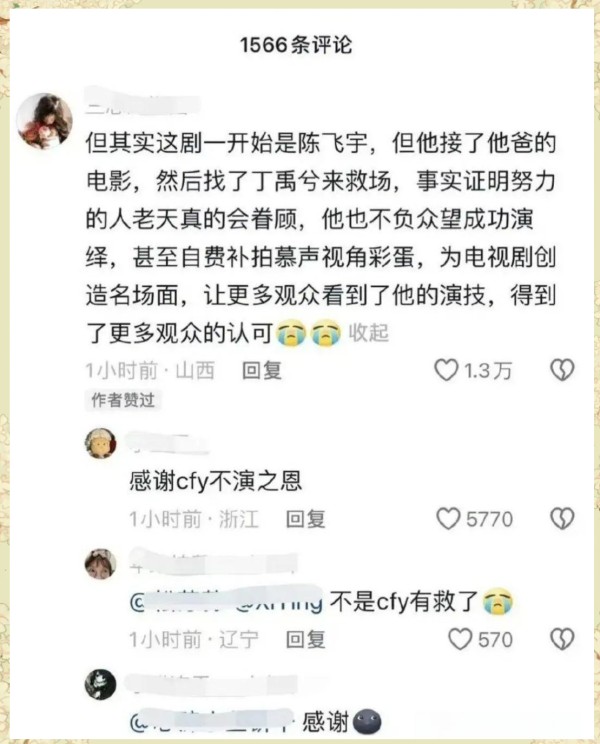Open the blurred mention before 感谢
Screen dimensions: 600x744
[211, 722]
